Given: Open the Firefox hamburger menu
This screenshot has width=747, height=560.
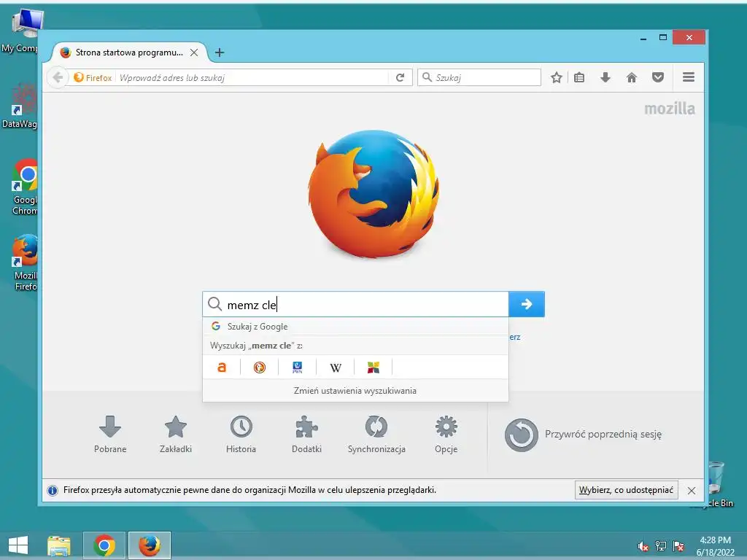Looking at the screenshot, I should coord(689,77).
